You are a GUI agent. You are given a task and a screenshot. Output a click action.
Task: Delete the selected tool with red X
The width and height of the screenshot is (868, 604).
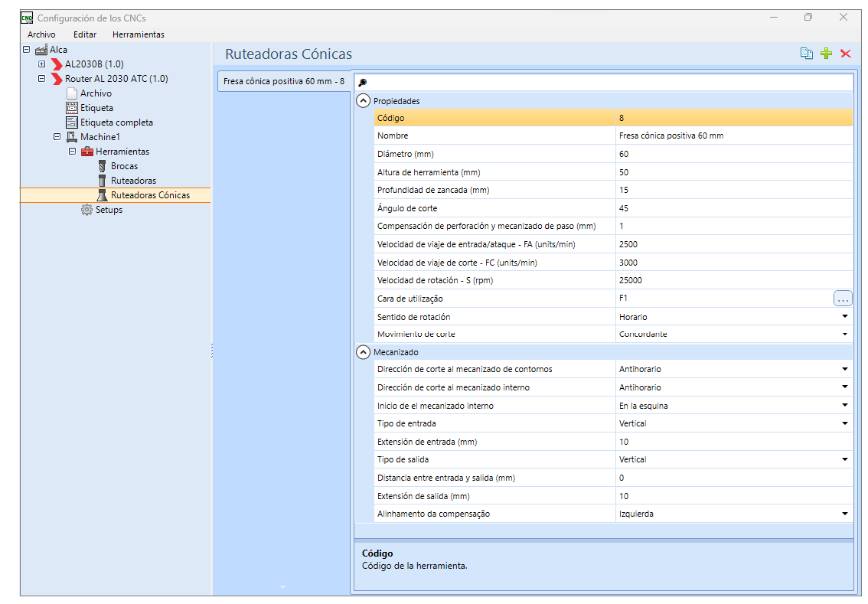pos(845,53)
